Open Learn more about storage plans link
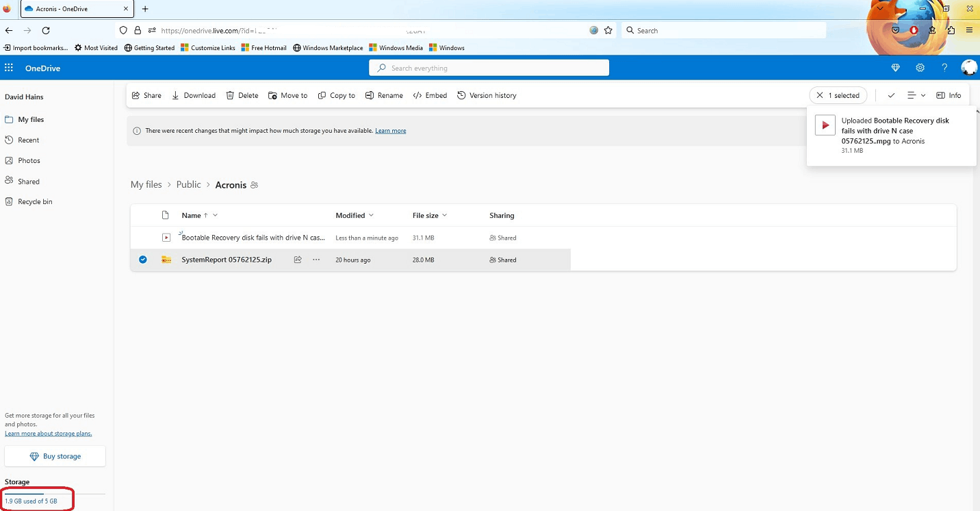 pyautogui.click(x=48, y=433)
